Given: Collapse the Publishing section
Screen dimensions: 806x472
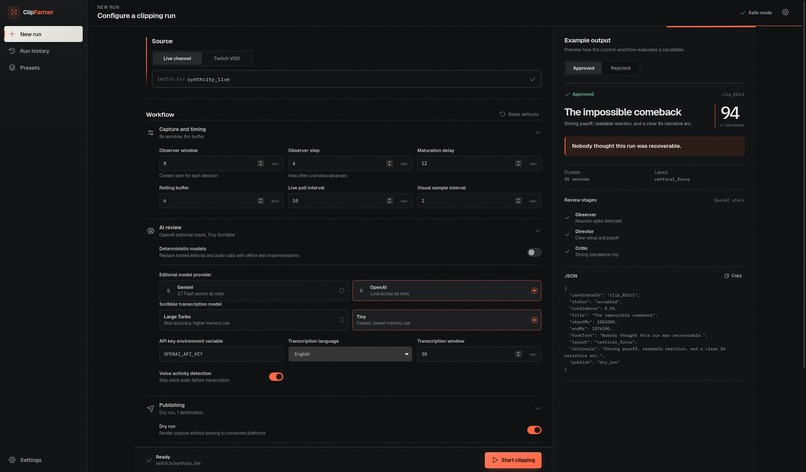Looking at the screenshot, I should pos(538,408).
